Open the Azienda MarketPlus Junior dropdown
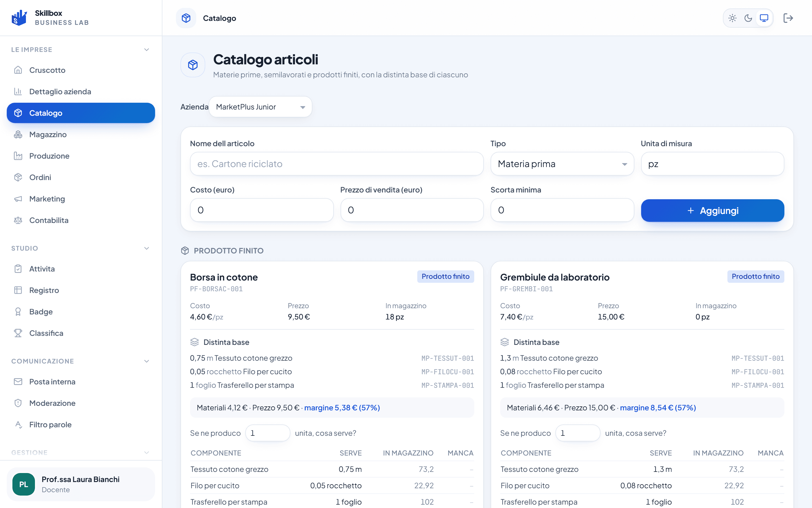 pyautogui.click(x=261, y=107)
